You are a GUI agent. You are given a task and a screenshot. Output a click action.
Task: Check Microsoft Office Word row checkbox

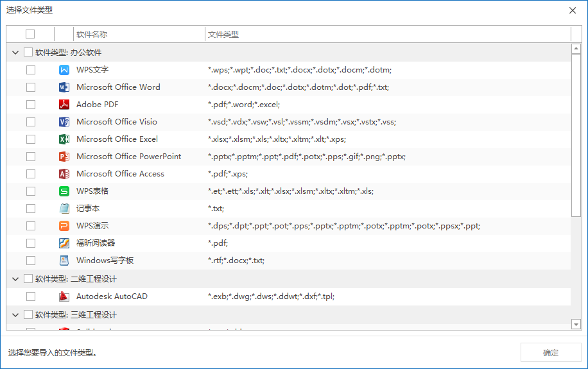tap(31, 87)
